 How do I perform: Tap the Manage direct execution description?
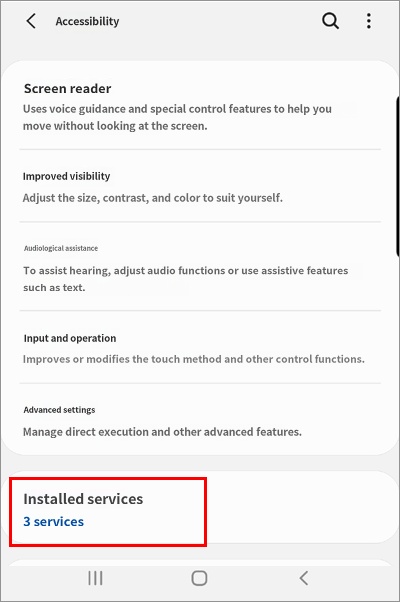click(162, 432)
